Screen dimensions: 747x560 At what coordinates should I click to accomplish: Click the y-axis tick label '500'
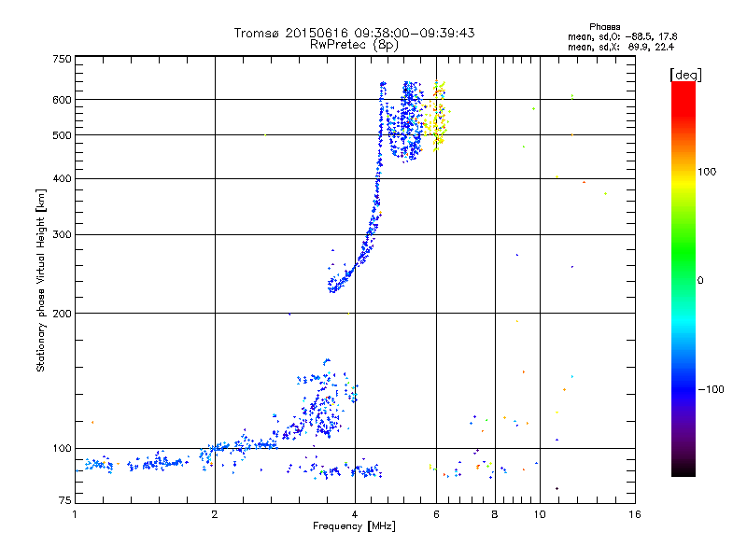[63, 135]
